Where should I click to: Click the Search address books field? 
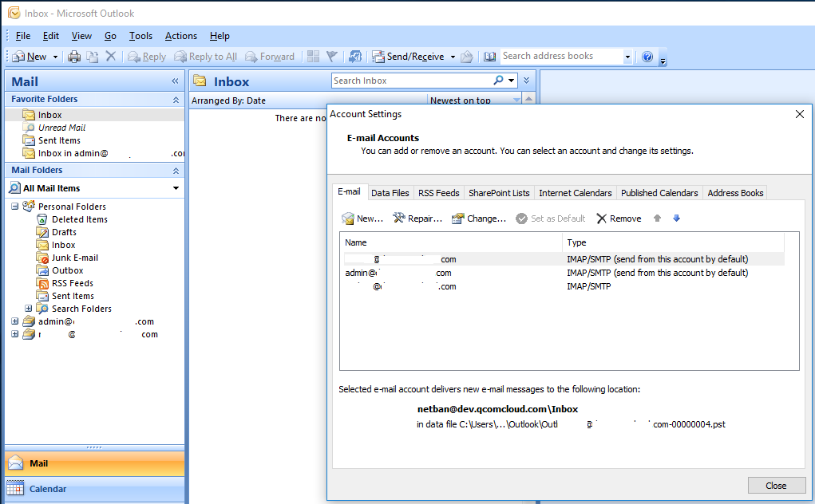click(x=561, y=56)
